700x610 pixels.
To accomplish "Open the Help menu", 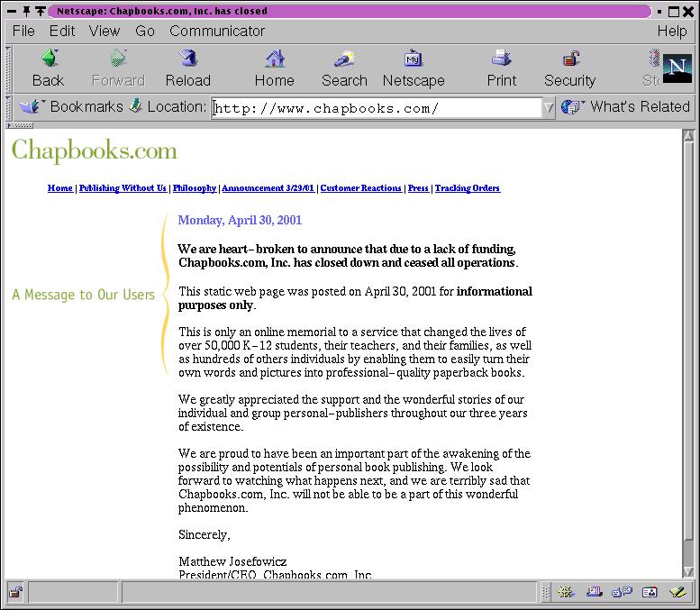I will pyautogui.click(x=672, y=31).
